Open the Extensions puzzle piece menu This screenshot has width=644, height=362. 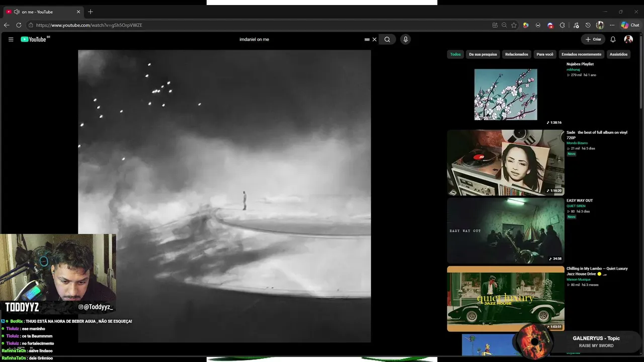(x=562, y=25)
